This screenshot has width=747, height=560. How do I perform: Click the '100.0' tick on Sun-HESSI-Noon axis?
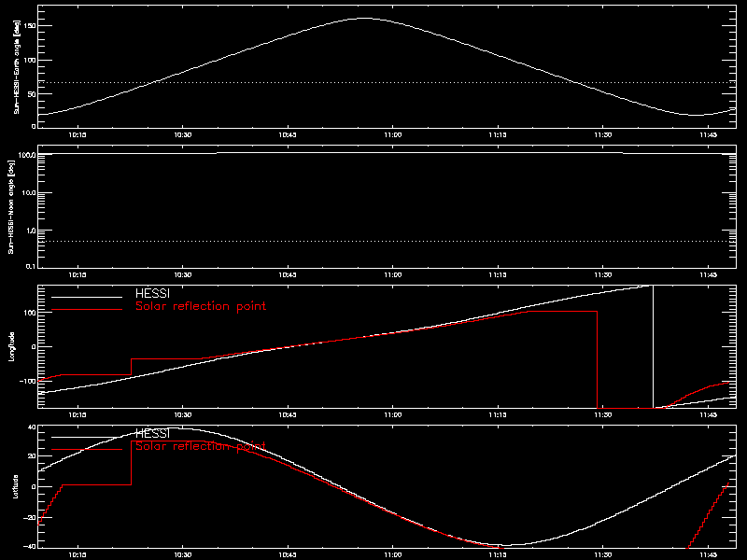click(27, 156)
